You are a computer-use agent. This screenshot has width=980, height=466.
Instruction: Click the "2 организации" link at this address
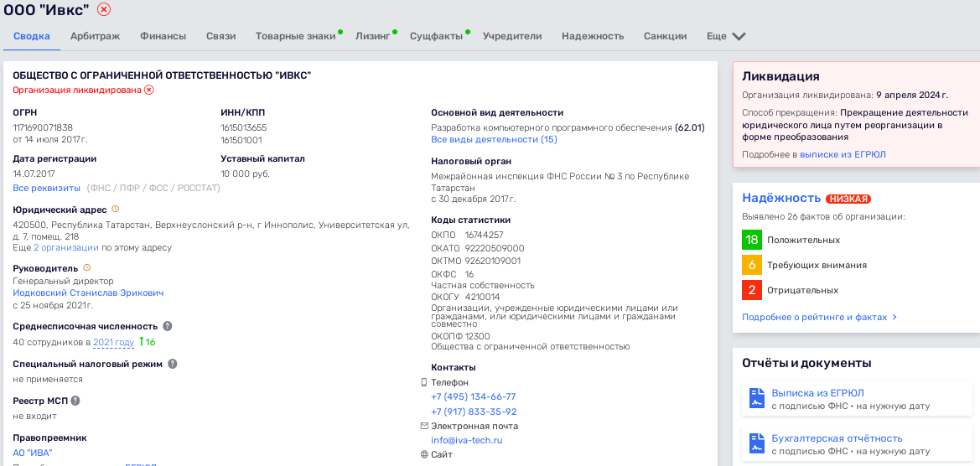(x=66, y=248)
